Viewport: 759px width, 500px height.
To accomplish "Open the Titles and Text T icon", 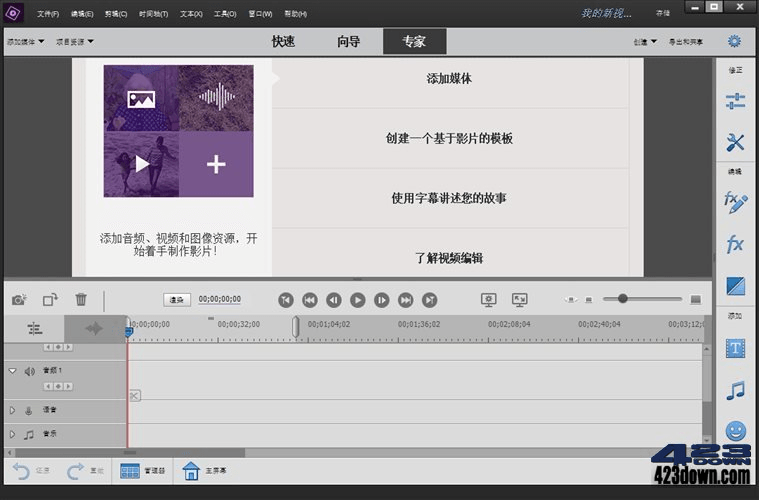I will click(735, 348).
